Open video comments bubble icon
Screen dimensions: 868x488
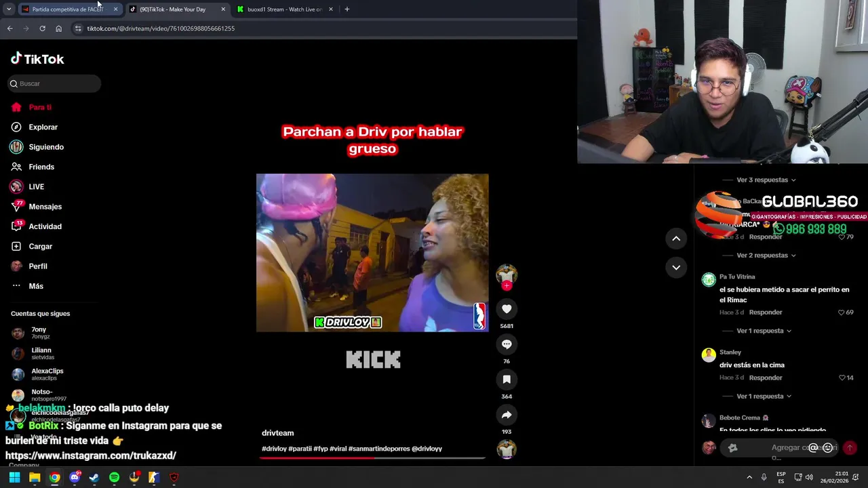point(507,344)
